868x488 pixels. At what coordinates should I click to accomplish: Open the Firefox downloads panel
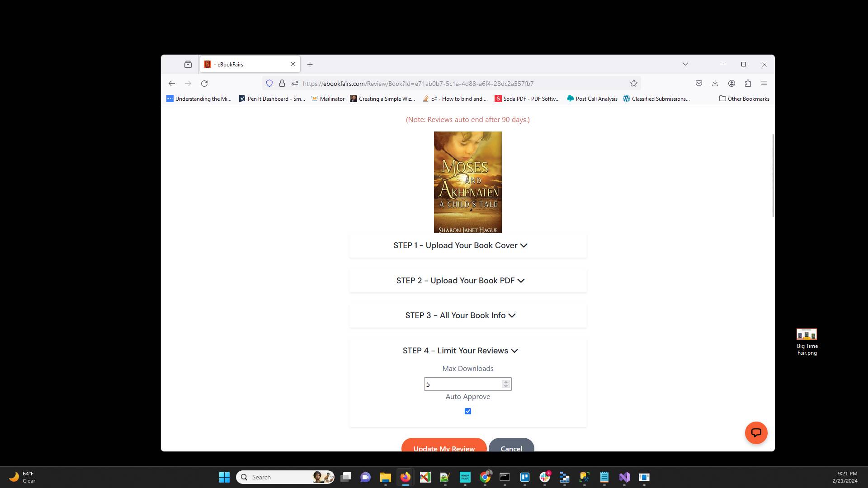click(x=715, y=83)
